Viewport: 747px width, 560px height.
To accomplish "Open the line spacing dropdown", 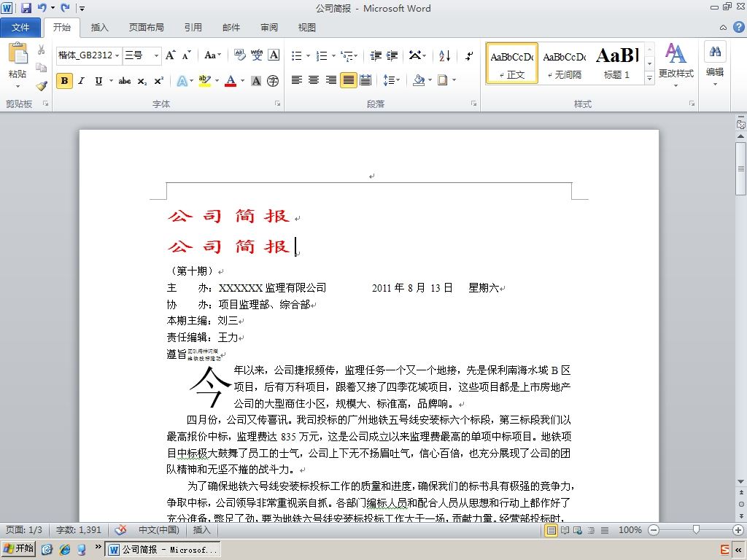I will pyautogui.click(x=392, y=80).
